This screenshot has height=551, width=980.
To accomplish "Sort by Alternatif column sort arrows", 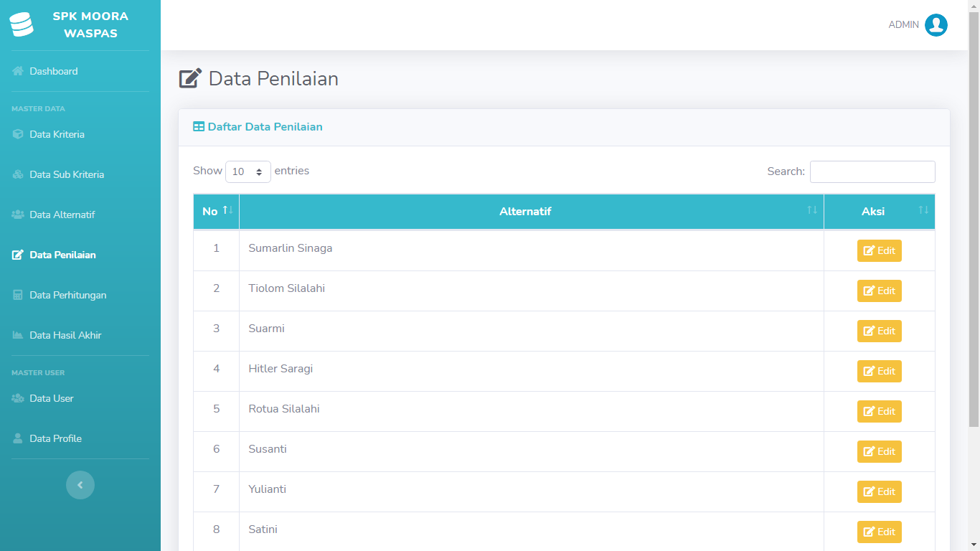I will [x=812, y=210].
